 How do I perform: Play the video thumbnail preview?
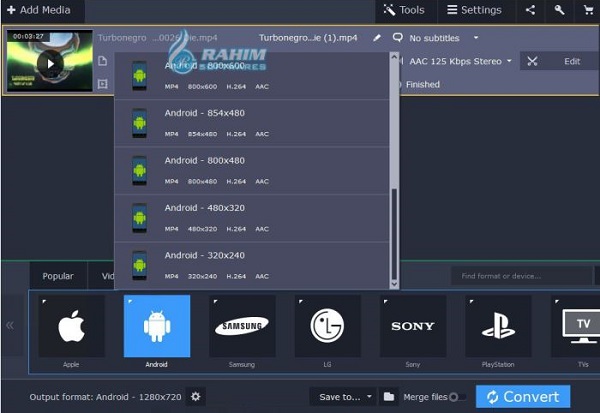pos(50,64)
